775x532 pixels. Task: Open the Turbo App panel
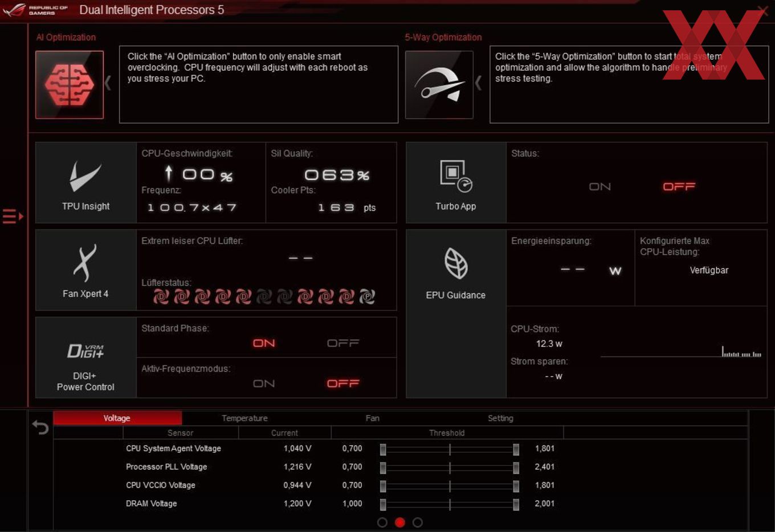tap(456, 182)
